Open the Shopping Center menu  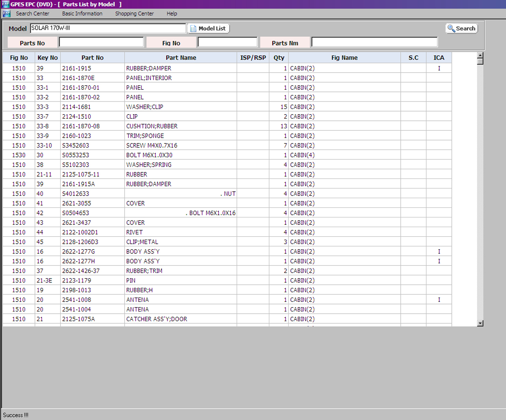[134, 14]
